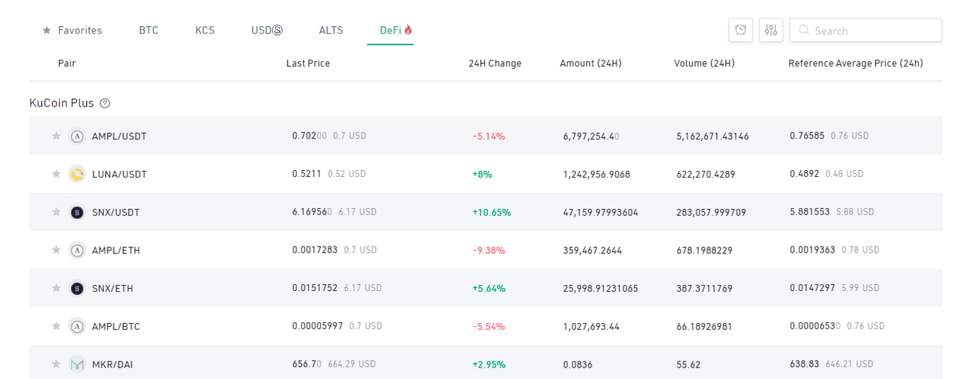Image resolution: width=980 pixels, height=379 pixels.
Task: Click the -9.38% change value
Action: tap(488, 250)
